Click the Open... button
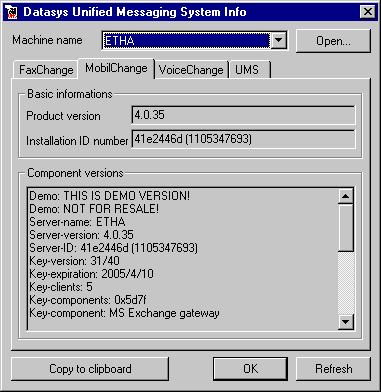Image resolution: width=381 pixels, height=392 pixels. (333, 41)
